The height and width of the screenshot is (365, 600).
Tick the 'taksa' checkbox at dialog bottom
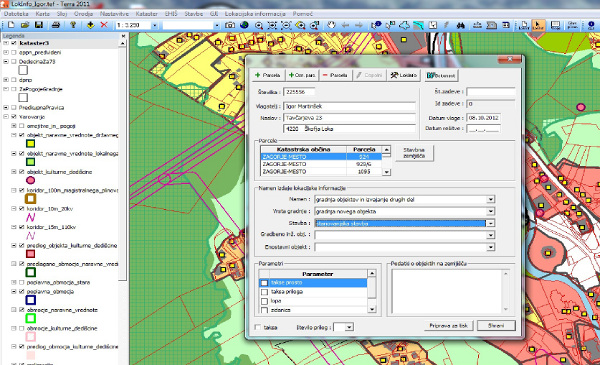[258, 327]
